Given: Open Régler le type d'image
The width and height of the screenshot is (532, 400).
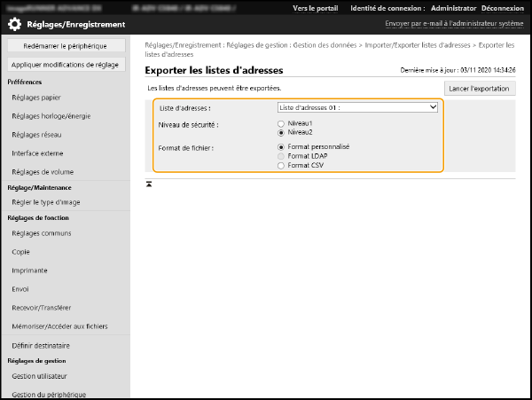Looking at the screenshot, I should pyautogui.click(x=45, y=202).
